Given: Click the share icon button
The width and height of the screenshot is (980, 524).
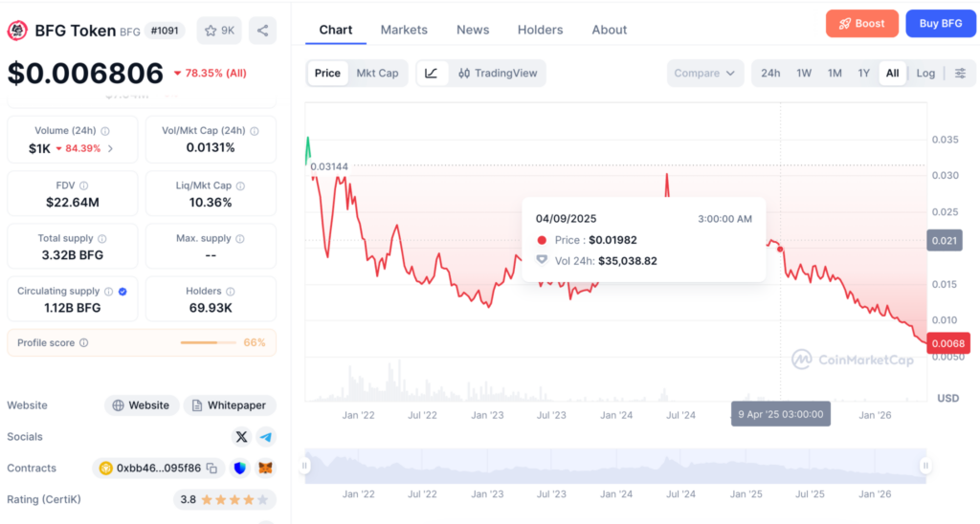Looking at the screenshot, I should click(x=262, y=30).
